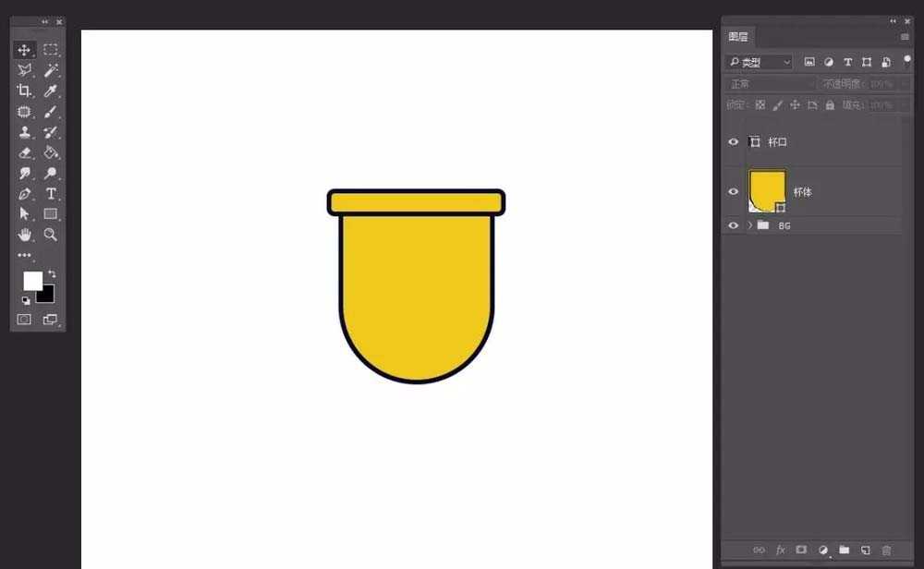This screenshot has width=924, height=569.
Task: Toggle visibility of the BG group
Action: click(733, 225)
